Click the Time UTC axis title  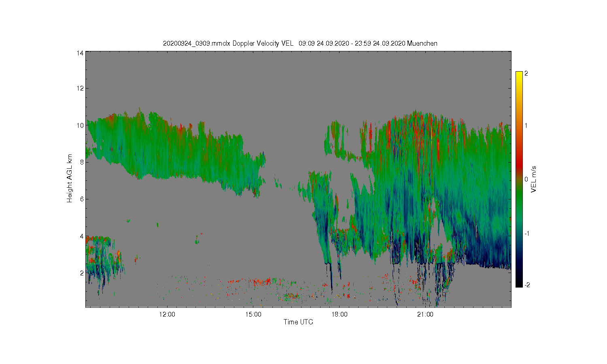click(x=298, y=322)
